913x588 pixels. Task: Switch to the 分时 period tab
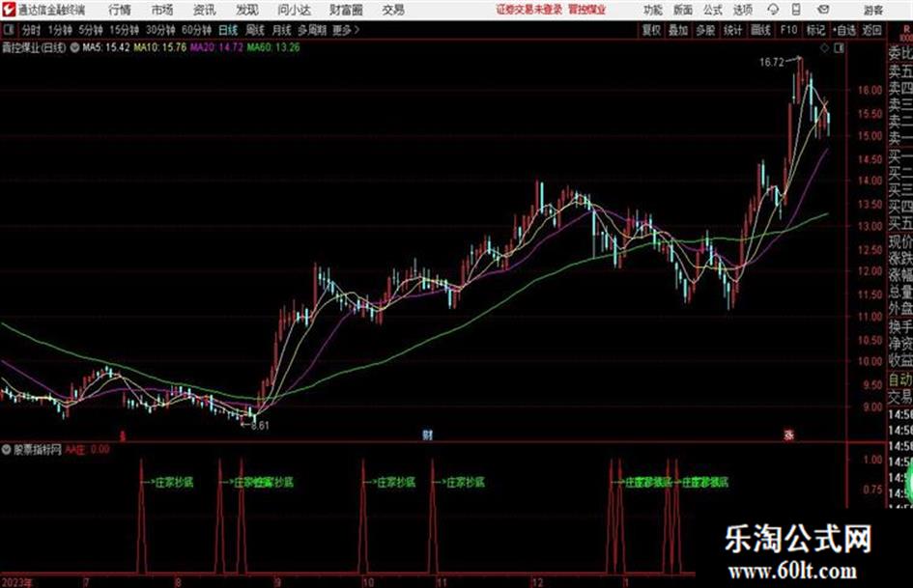(31, 30)
